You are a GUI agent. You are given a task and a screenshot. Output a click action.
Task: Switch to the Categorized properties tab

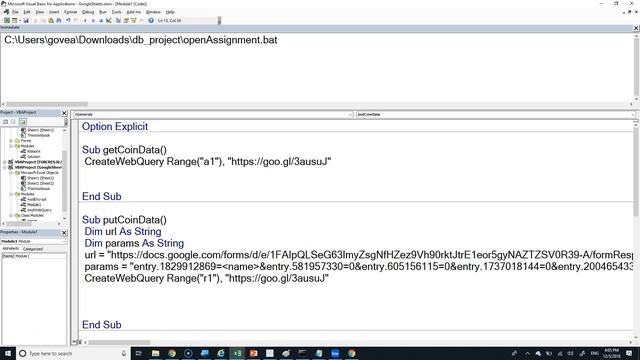(33, 249)
